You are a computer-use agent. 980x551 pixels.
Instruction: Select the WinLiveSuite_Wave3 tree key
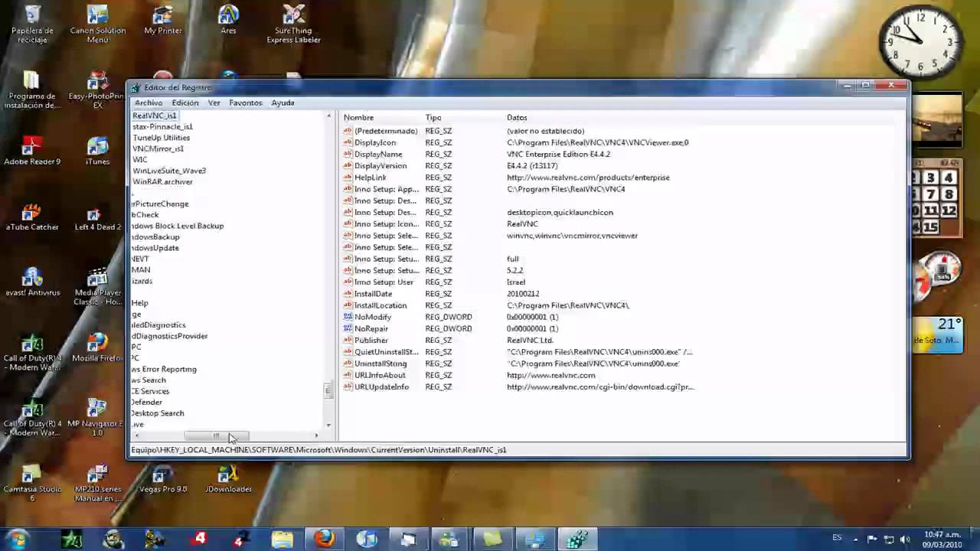[x=169, y=171]
